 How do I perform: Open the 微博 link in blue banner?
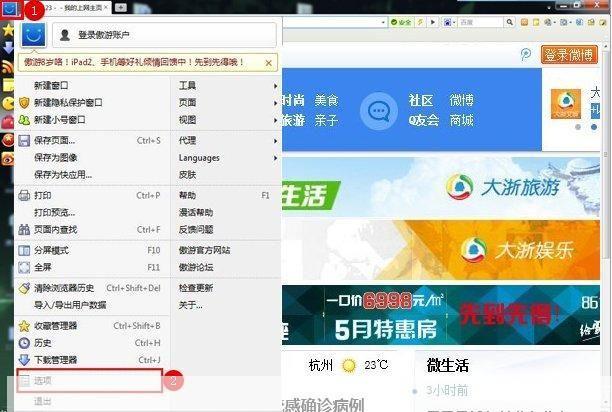[x=462, y=100]
